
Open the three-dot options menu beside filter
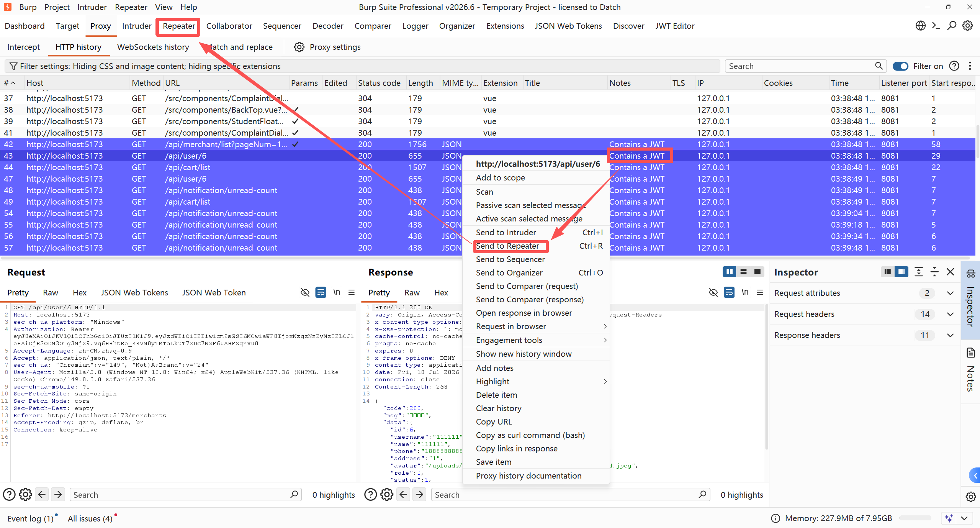pyautogui.click(x=970, y=66)
